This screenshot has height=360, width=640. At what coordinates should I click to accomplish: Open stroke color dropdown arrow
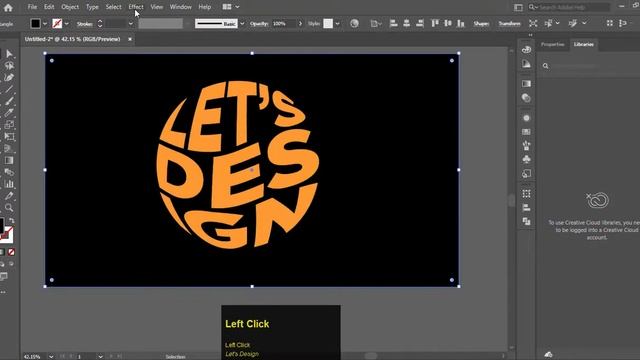[67, 24]
